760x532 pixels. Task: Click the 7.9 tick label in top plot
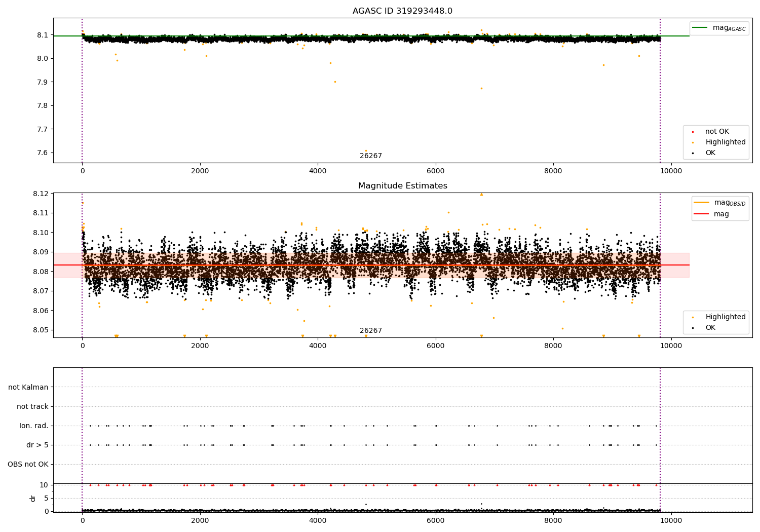point(43,82)
